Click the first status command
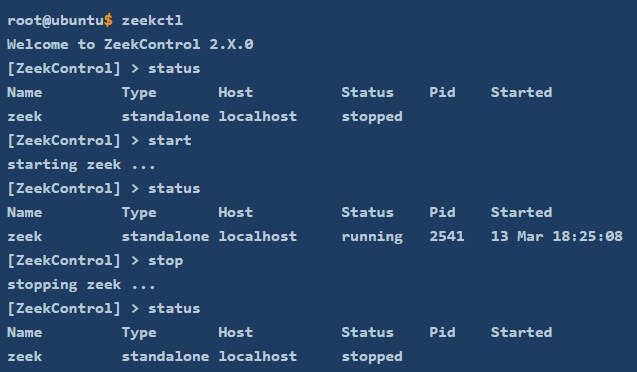The width and height of the screenshot is (637, 372). (174, 68)
